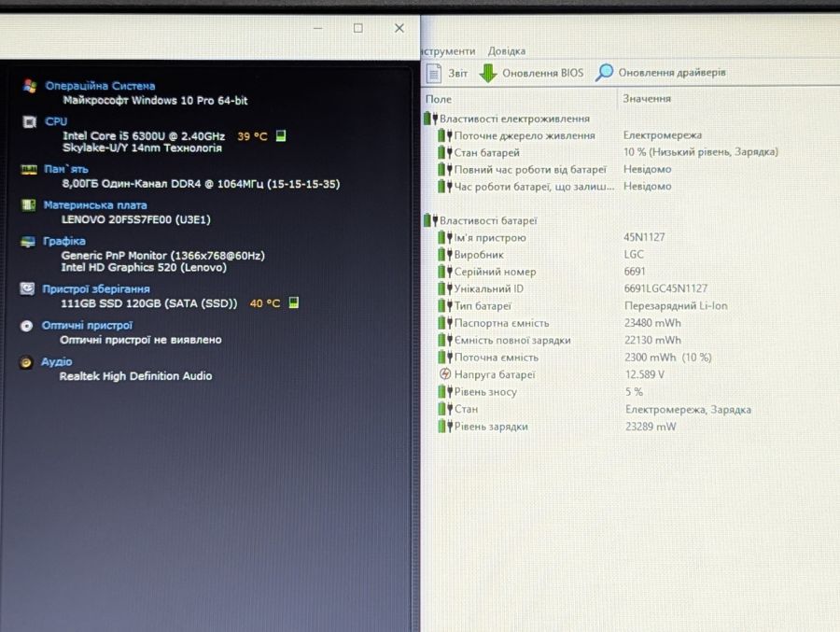
Task: Click the Звіт report page icon
Action: 434,73
